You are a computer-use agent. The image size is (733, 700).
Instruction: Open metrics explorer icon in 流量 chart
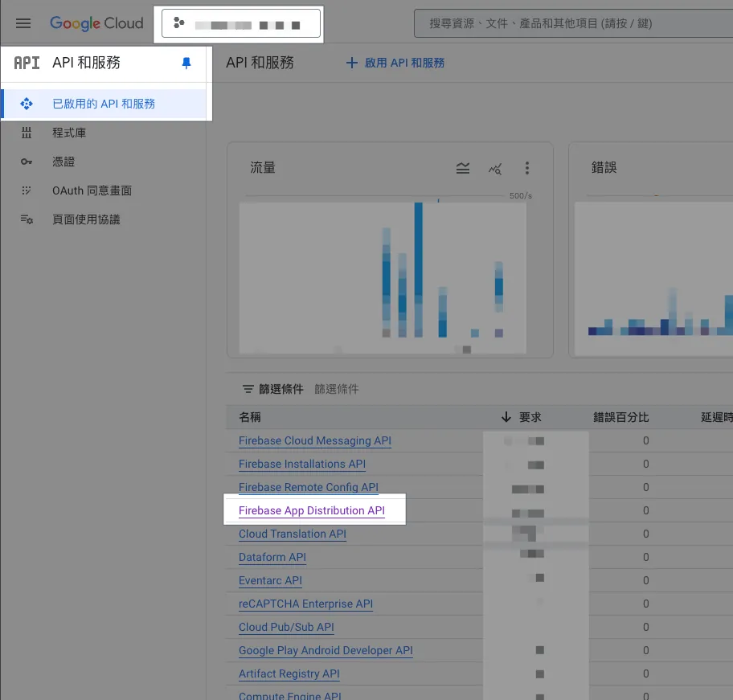495,168
